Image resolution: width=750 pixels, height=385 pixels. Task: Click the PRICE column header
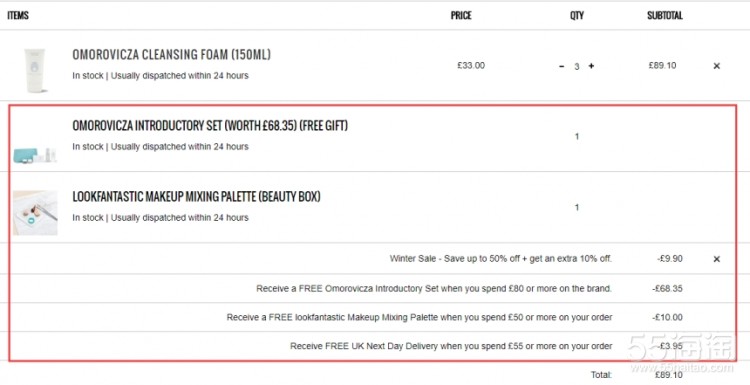point(461,15)
